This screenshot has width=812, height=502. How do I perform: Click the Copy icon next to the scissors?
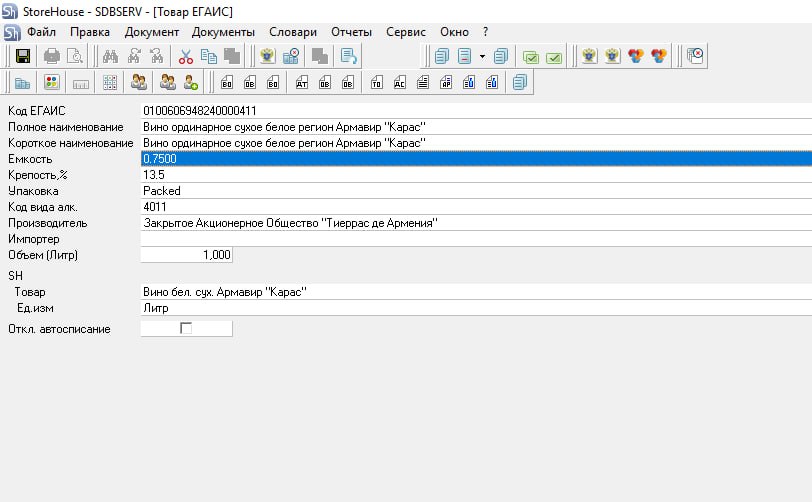pos(209,56)
